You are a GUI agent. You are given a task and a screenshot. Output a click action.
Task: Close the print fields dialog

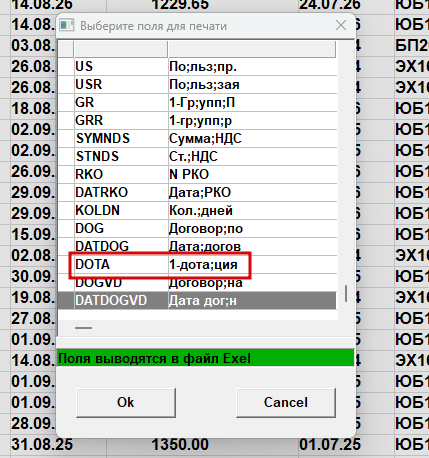pyautogui.click(x=341, y=25)
